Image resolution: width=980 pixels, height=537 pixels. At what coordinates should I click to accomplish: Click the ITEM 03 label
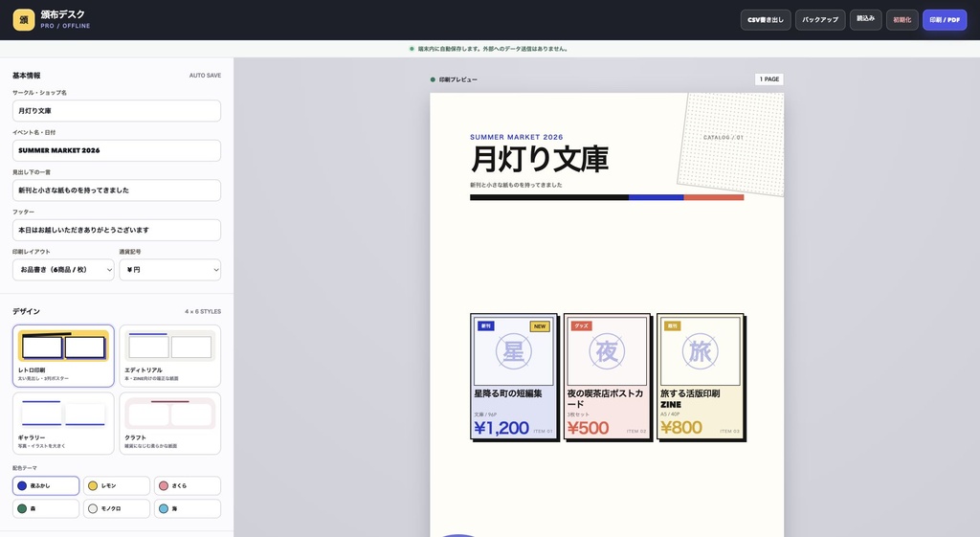tap(729, 432)
